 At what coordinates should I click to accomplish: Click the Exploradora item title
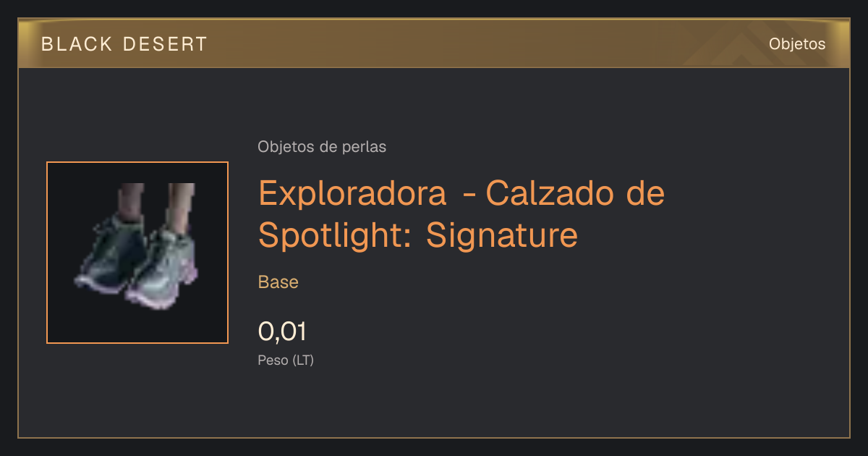[x=461, y=214]
